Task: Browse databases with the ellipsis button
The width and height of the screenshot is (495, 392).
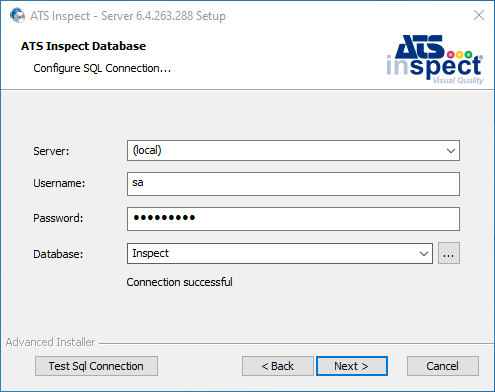Action: 449,253
